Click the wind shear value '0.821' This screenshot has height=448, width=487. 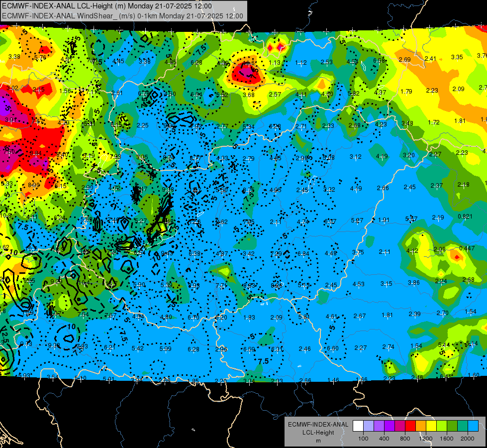tap(465, 217)
